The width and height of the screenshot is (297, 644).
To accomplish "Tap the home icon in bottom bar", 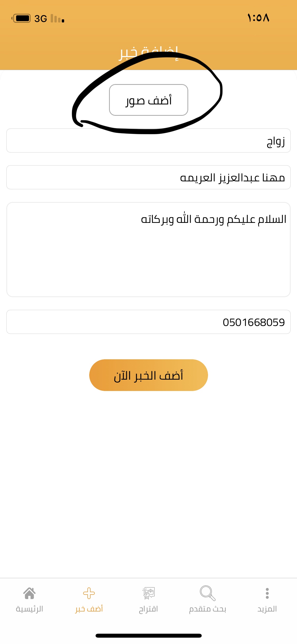I will pos(29,593).
